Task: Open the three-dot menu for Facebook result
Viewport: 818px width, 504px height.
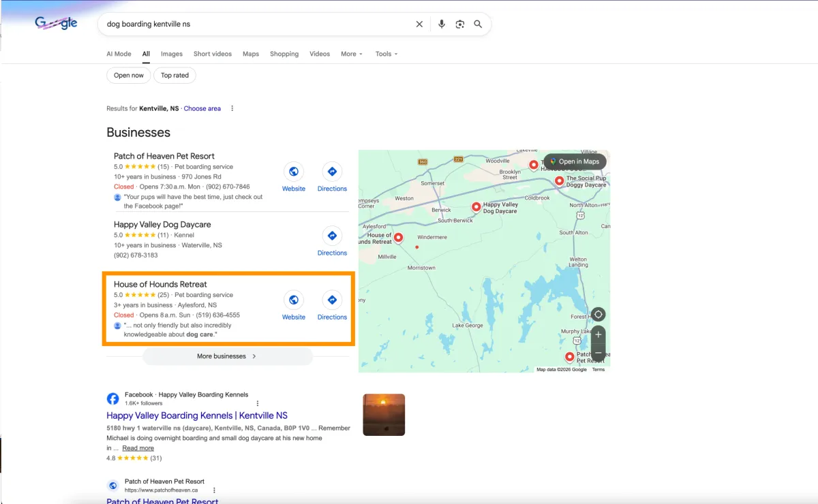Action: [258, 403]
